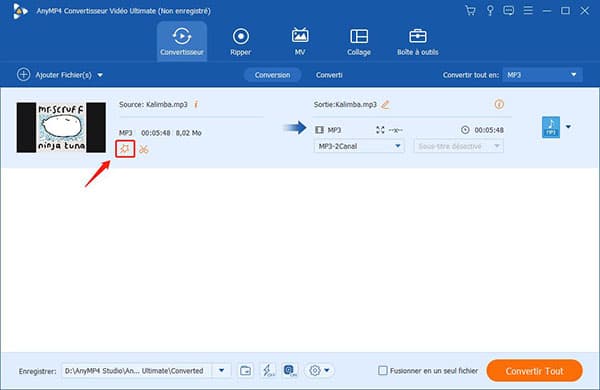Screen dimensions: 600x390
Task: Open the edit effects star-wand icon
Action: click(x=125, y=149)
